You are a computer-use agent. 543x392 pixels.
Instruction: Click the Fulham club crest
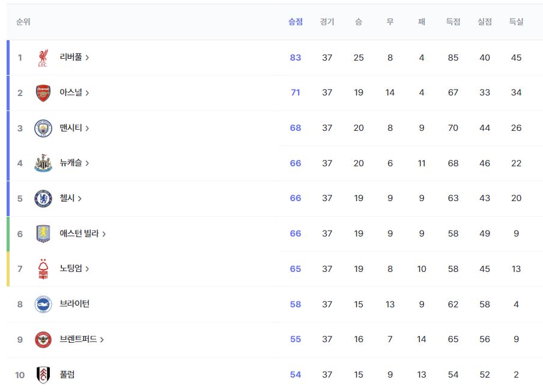(x=43, y=375)
